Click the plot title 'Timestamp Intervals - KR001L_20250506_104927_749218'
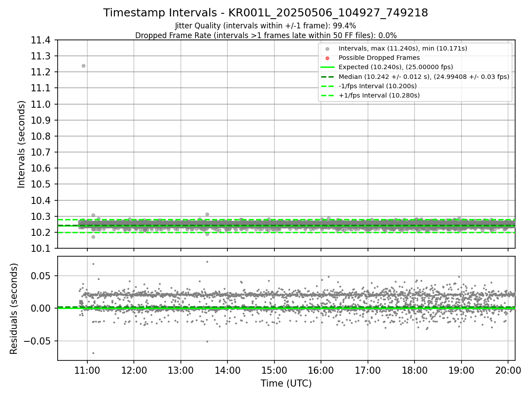Screen dimensions: 532x399 click(266, 13)
